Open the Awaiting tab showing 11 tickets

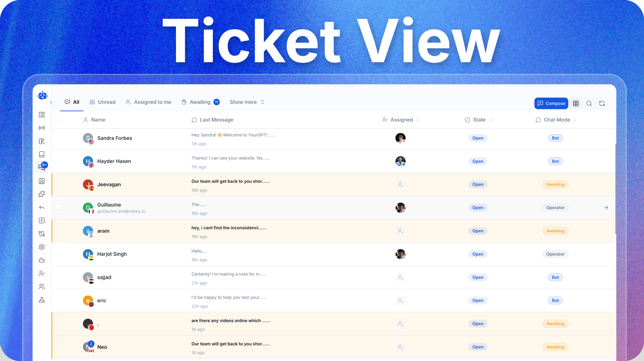(200, 102)
